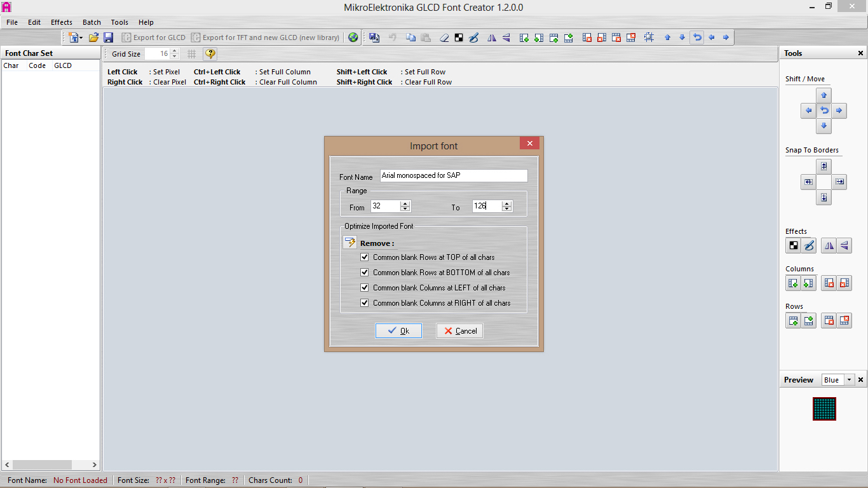Click shift up arrow in Tools Shift/Move panel
This screenshot has width=868, height=488.
pyautogui.click(x=824, y=95)
